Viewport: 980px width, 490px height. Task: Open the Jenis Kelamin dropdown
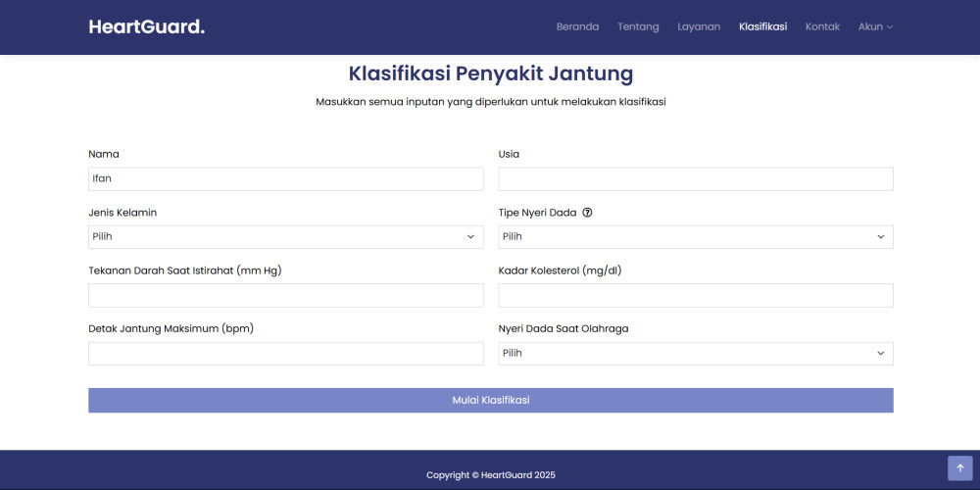(285, 237)
